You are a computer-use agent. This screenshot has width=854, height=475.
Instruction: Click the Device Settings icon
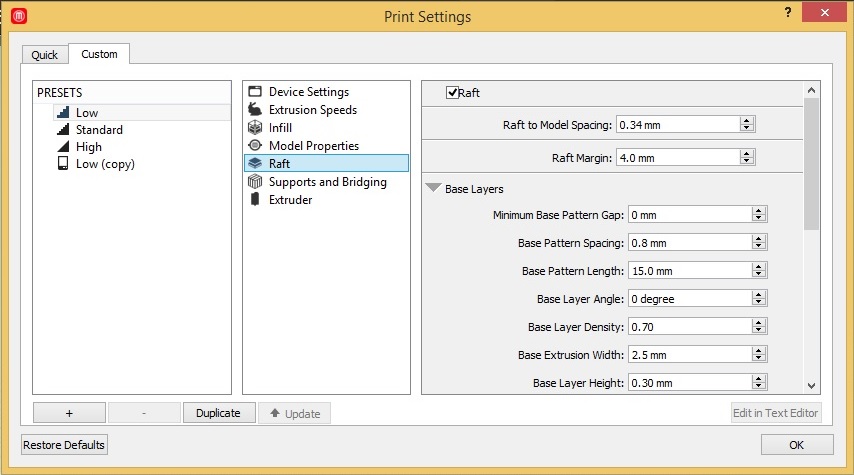(255, 92)
